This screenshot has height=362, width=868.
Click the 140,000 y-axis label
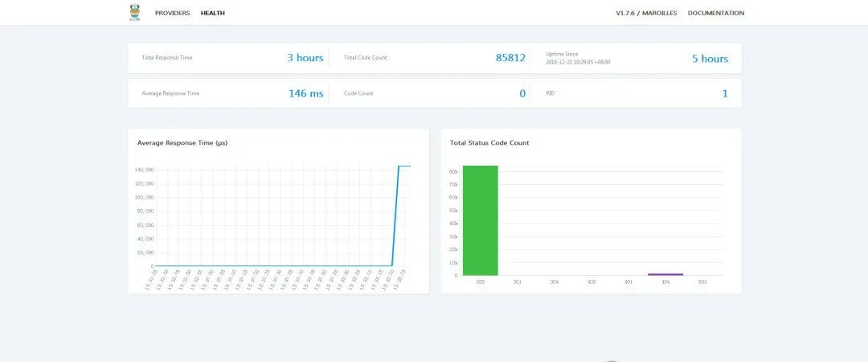pos(144,170)
